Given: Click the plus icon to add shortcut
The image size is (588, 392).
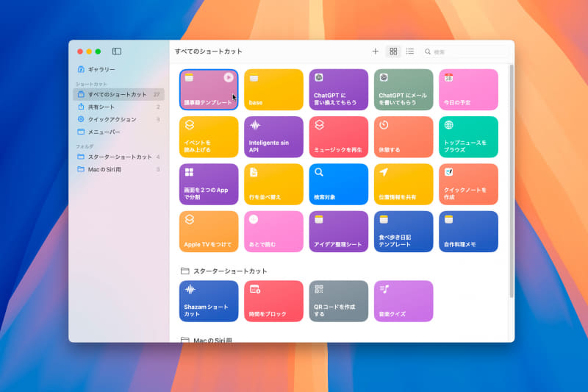Looking at the screenshot, I should pos(375,51).
